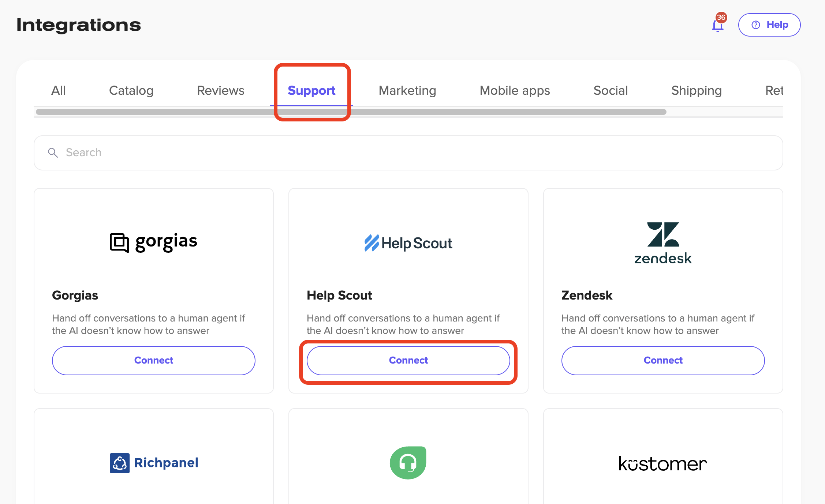Go to the Marketing tab

407,90
